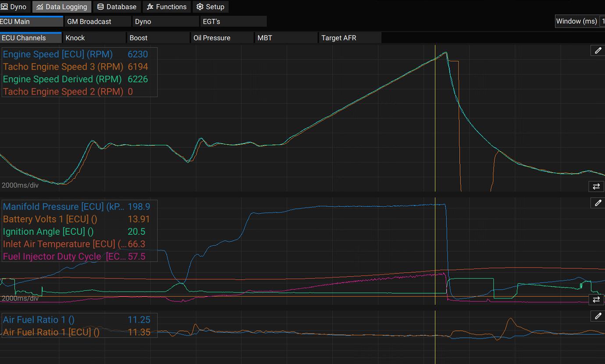Select Air Fuel Ratio 1 () channel

(39, 320)
